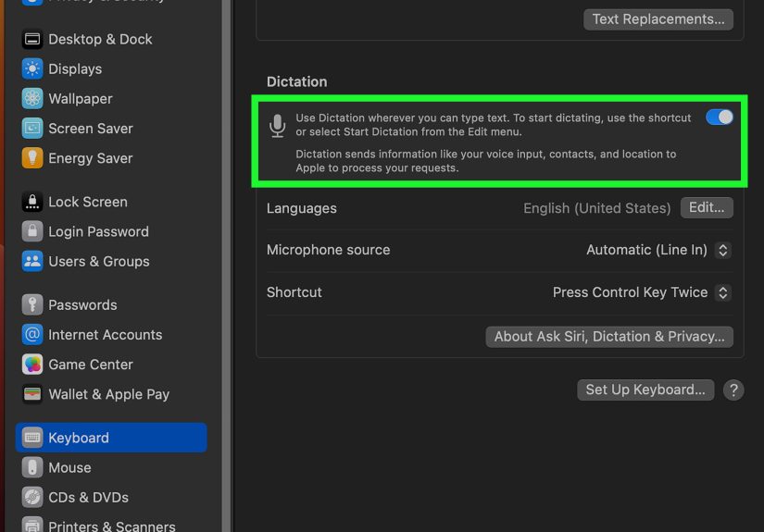This screenshot has height=532, width=764.
Task: Click the Languages row label
Action: tap(302, 208)
